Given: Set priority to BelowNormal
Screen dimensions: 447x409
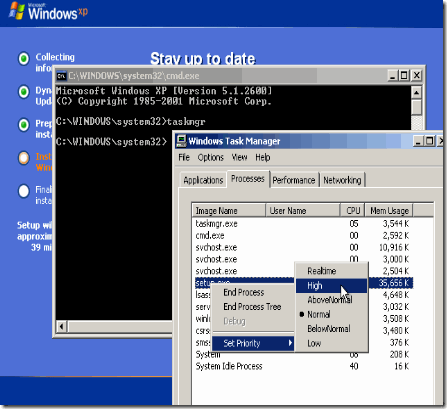Looking at the screenshot, I should pyautogui.click(x=332, y=329).
